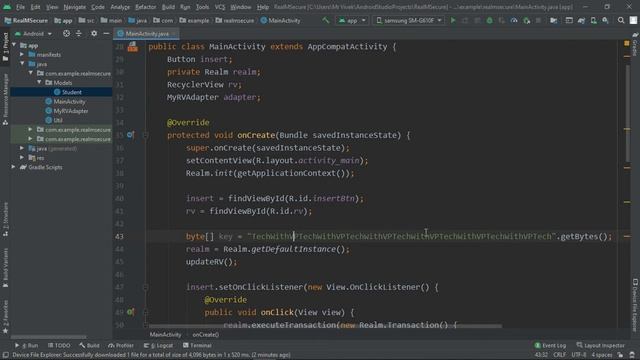
Task: Open the Build menu
Action: coord(168,7)
